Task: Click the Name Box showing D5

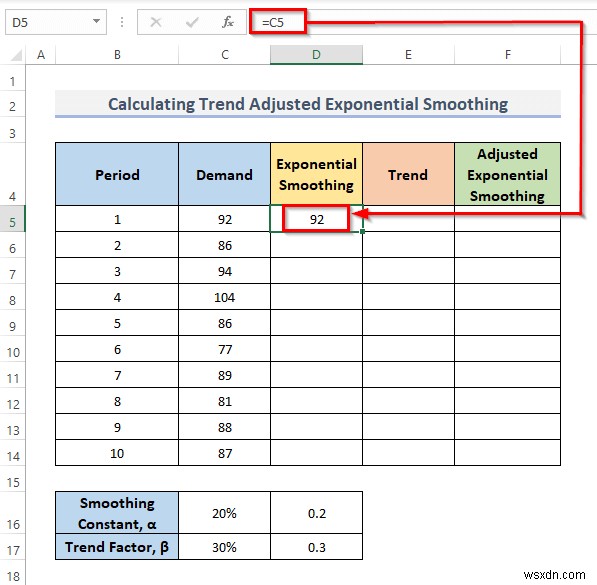Action: [x=56, y=22]
